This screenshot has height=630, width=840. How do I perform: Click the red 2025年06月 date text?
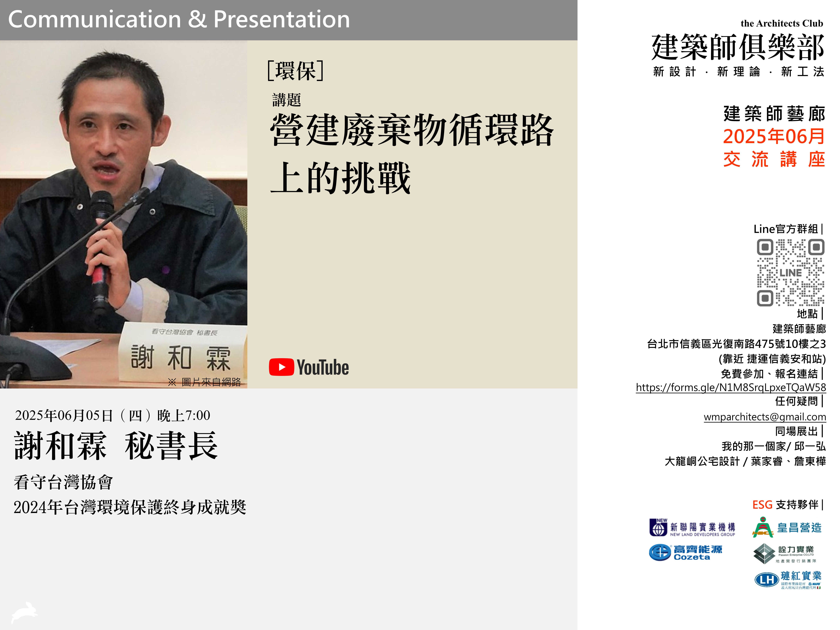pos(774,136)
